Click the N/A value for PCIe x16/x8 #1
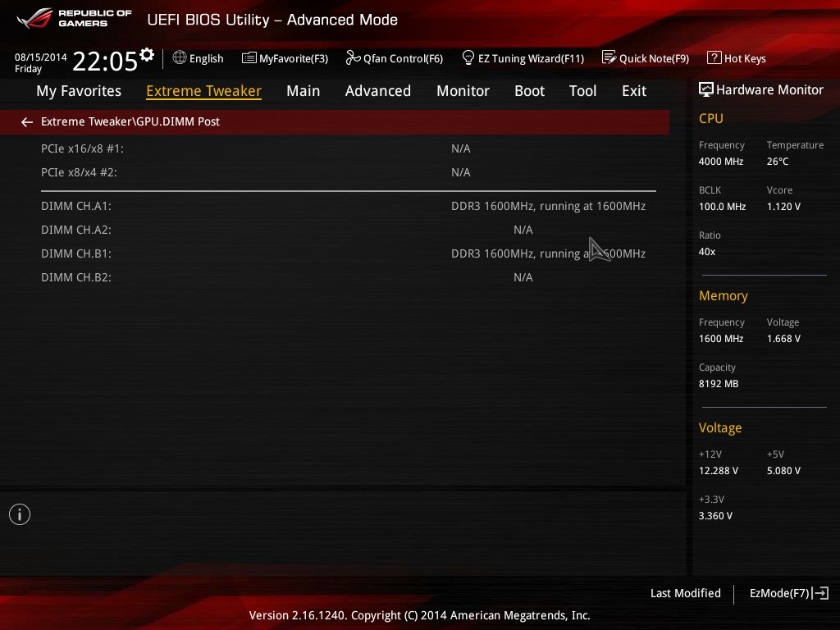The height and width of the screenshot is (630, 840). (461, 148)
